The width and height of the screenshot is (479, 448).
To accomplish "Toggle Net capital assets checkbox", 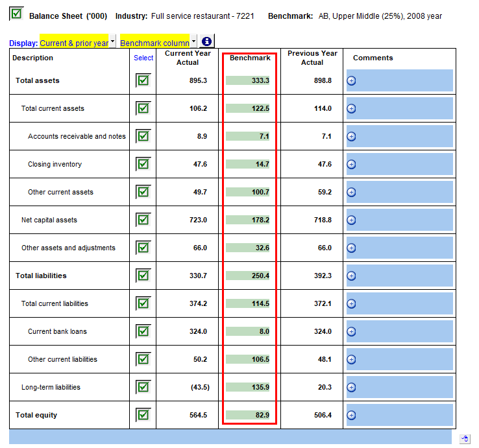I will click(143, 220).
